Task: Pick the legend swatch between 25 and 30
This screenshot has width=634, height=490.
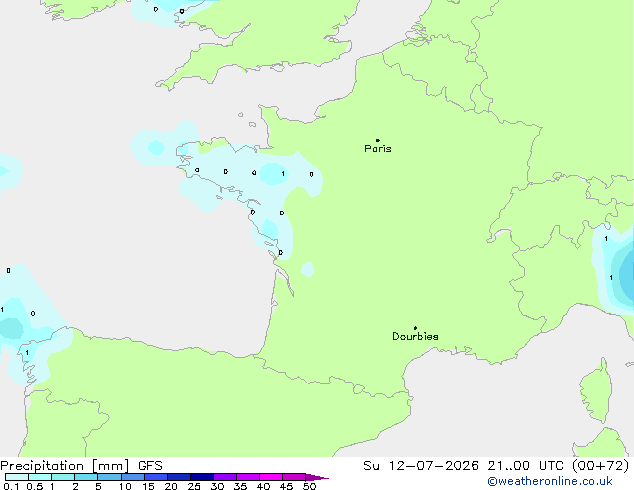Action: click(x=202, y=477)
